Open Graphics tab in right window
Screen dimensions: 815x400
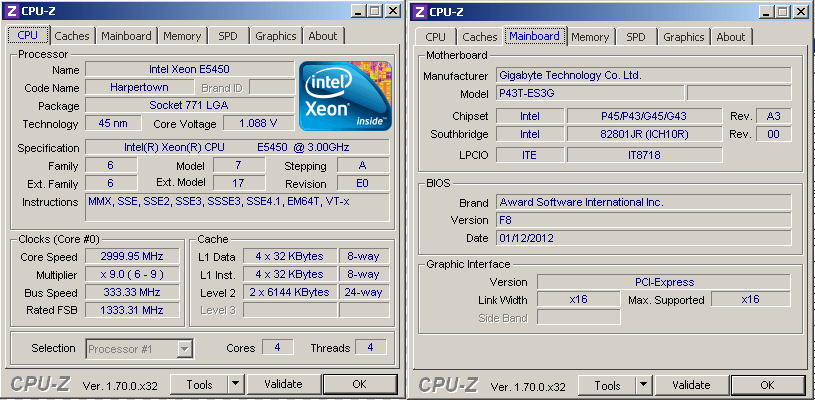click(x=683, y=37)
